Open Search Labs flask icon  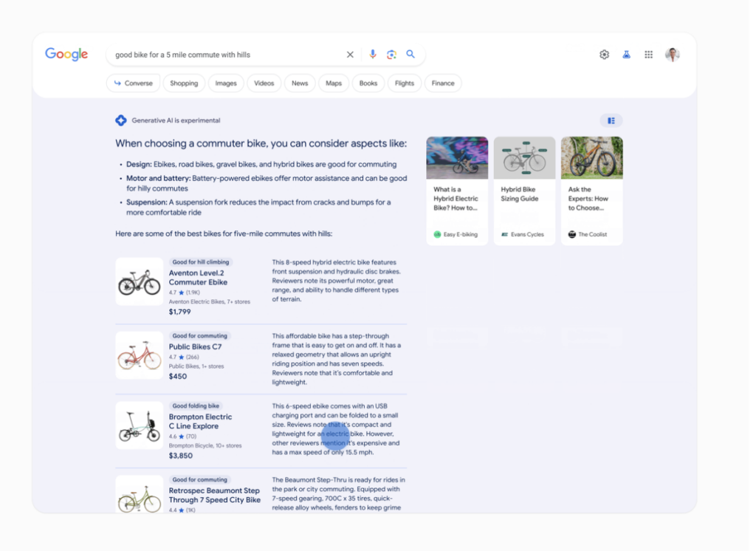[626, 55]
